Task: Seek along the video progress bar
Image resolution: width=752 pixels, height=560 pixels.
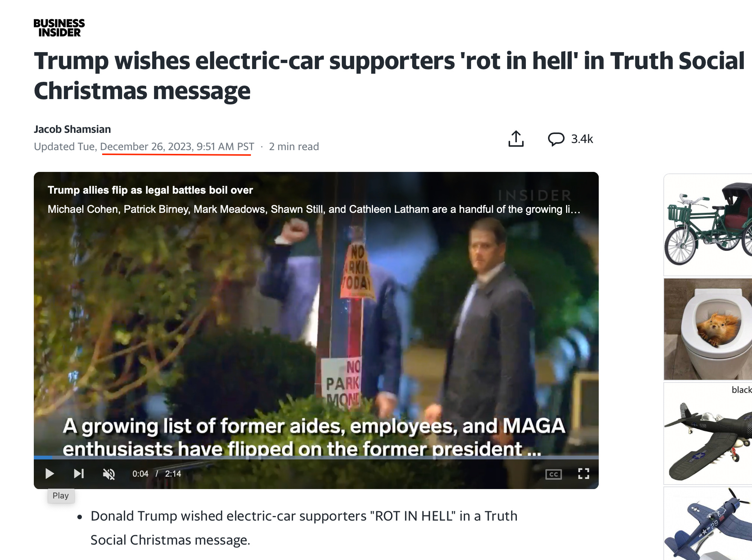Action: coord(316,458)
